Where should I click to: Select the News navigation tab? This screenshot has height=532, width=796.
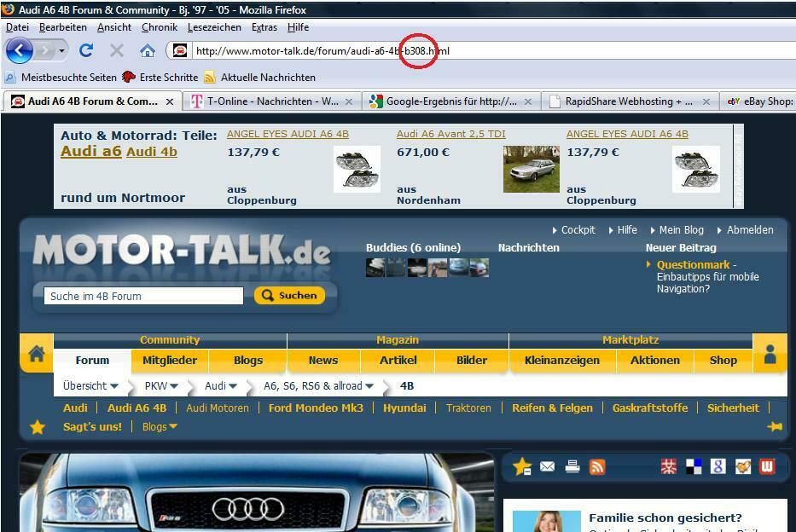pyautogui.click(x=323, y=361)
